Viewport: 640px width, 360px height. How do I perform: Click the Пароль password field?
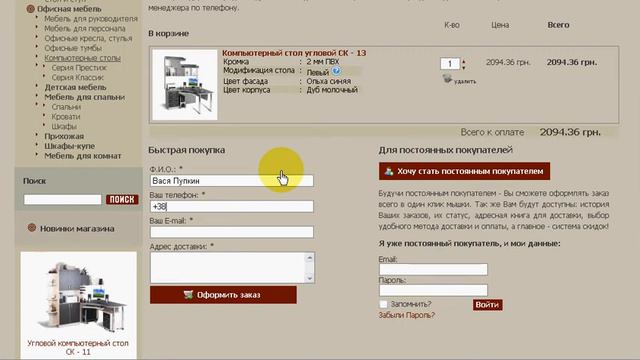tap(433, 290)
